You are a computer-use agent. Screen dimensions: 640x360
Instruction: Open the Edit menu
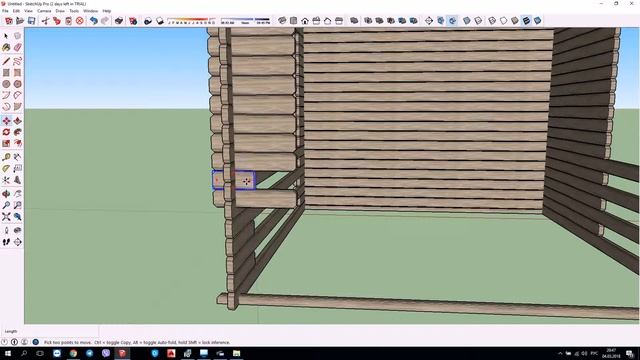pyautogui.click(x=16, y=11)
